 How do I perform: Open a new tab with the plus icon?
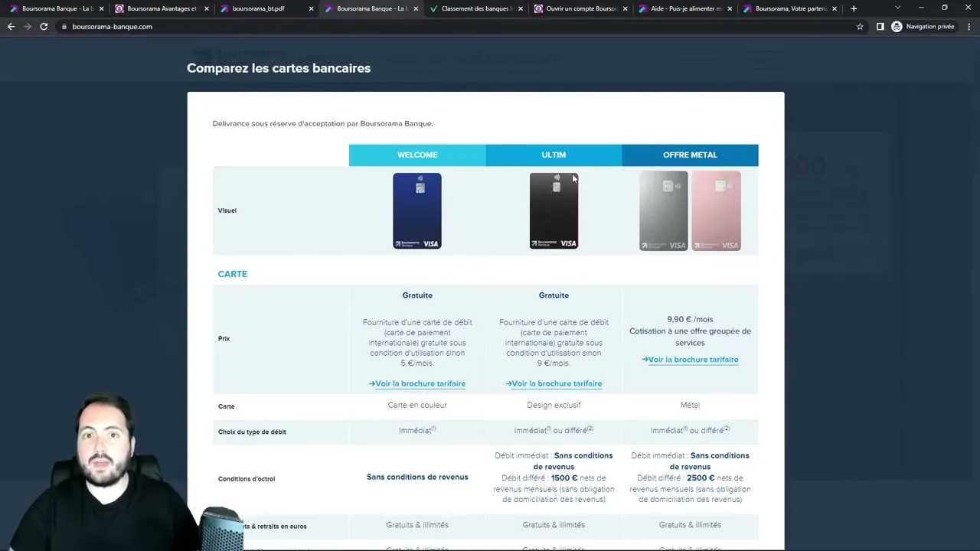click(x=853, y=8)
